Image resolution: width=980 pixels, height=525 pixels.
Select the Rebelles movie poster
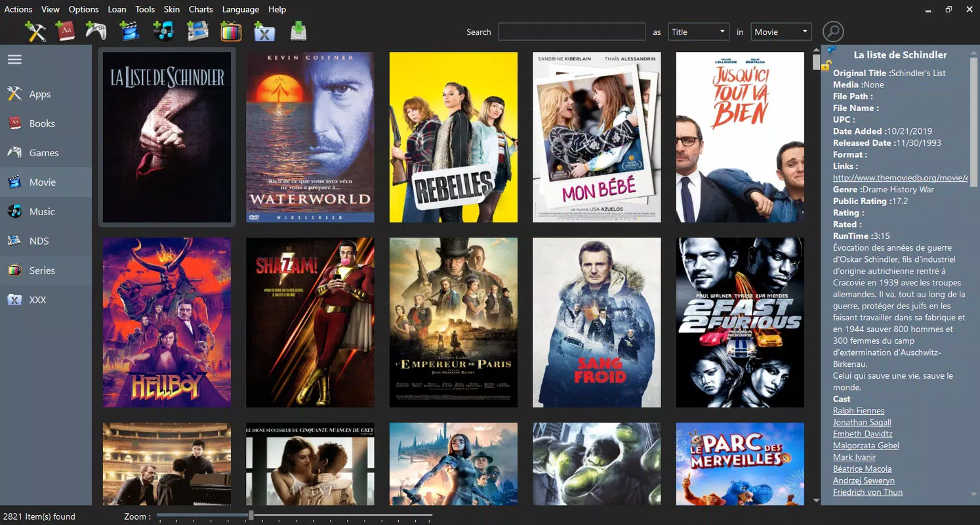pyautogui.click(x=453, y=137)
